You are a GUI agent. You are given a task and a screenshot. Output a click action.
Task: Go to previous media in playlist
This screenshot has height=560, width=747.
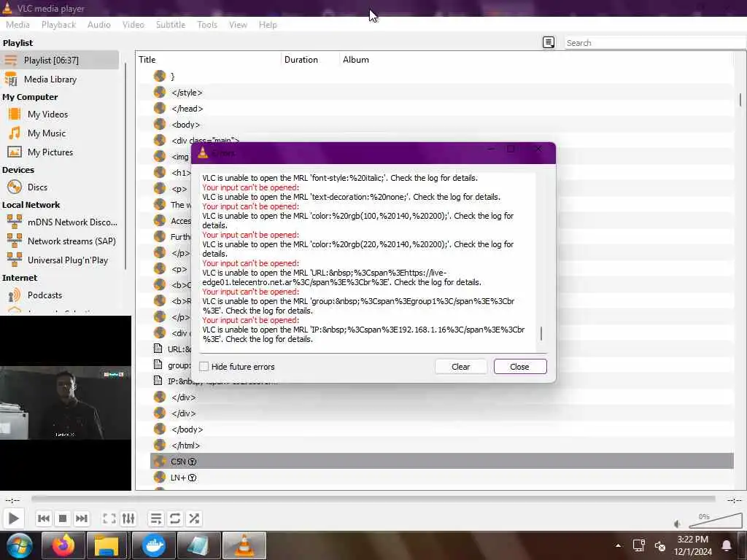(44, 518)
